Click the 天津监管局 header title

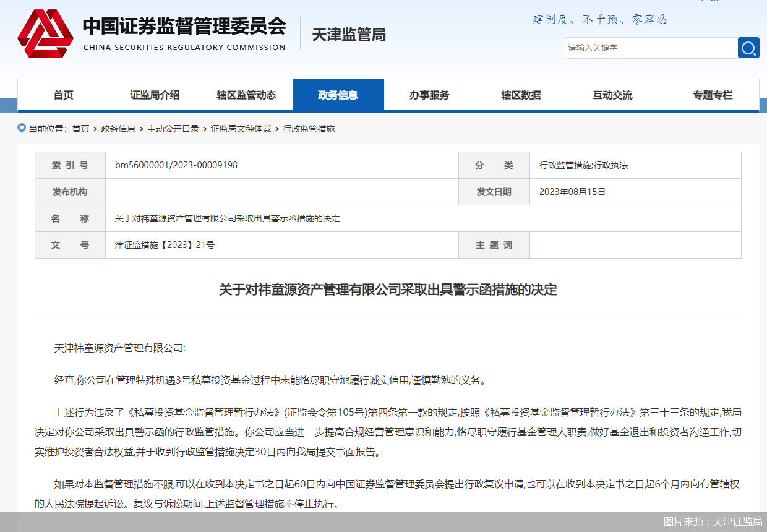(x=349, y=35)
